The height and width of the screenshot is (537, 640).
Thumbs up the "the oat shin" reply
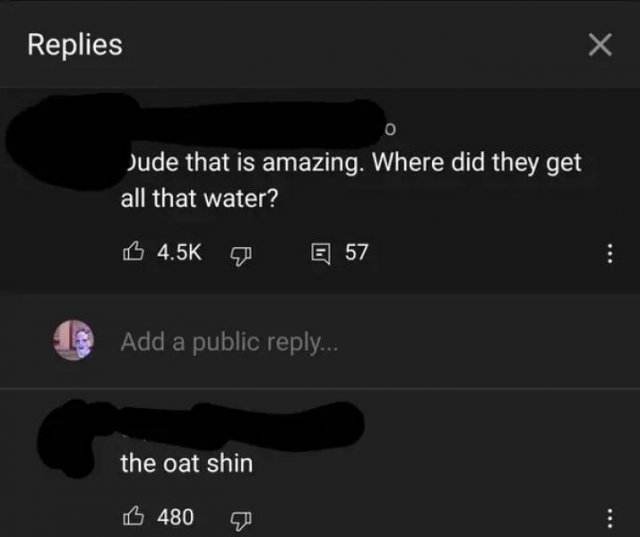tap(133, 516)
